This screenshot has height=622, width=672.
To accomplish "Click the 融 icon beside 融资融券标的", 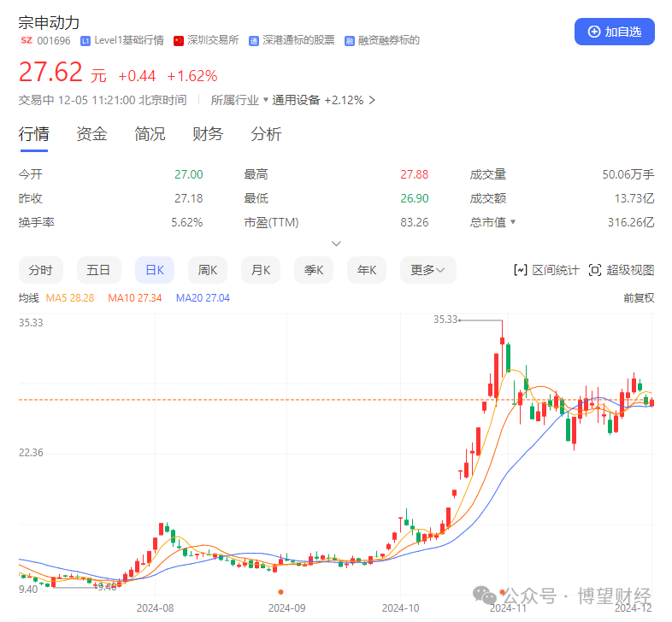I will [350, 41].
